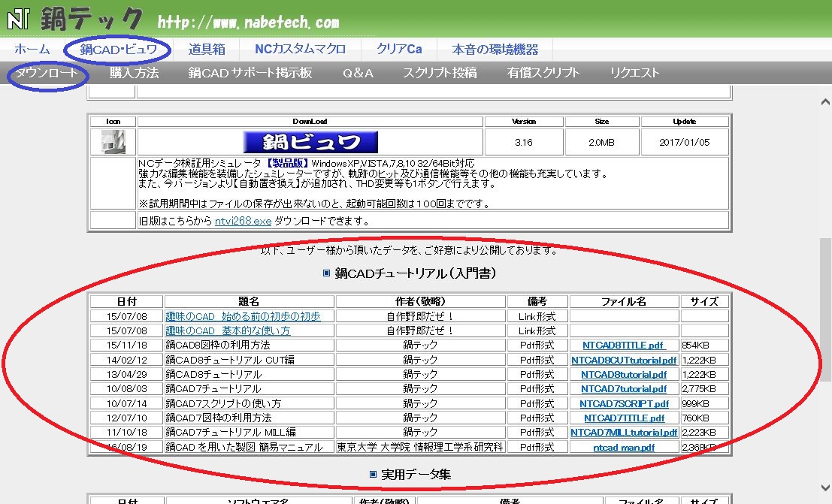This screenshot has width=832, height=504.
Task: Download NTCAD8CUTtutorial.pdf
Action: click(624, 361)
